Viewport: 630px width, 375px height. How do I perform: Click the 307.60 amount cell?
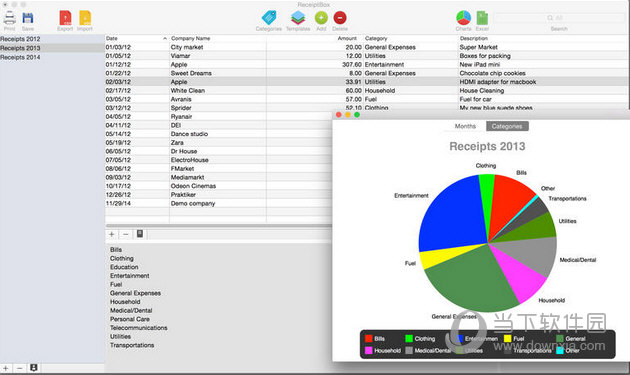pos(352,64)
